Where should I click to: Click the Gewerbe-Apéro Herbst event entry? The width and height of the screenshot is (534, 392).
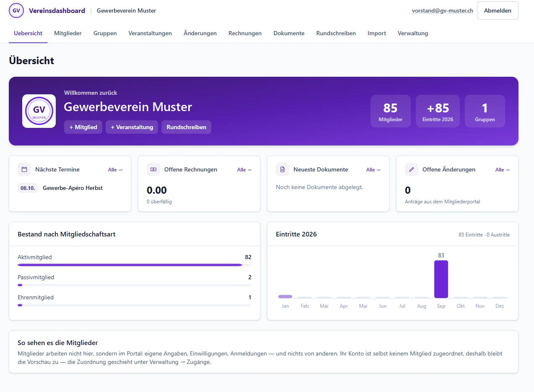73,188
